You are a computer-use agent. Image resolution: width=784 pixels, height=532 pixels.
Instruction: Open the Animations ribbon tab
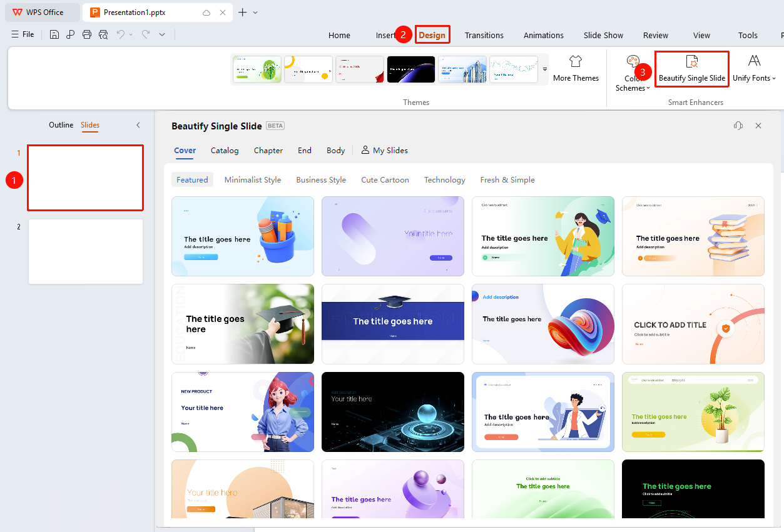(544, 35)
